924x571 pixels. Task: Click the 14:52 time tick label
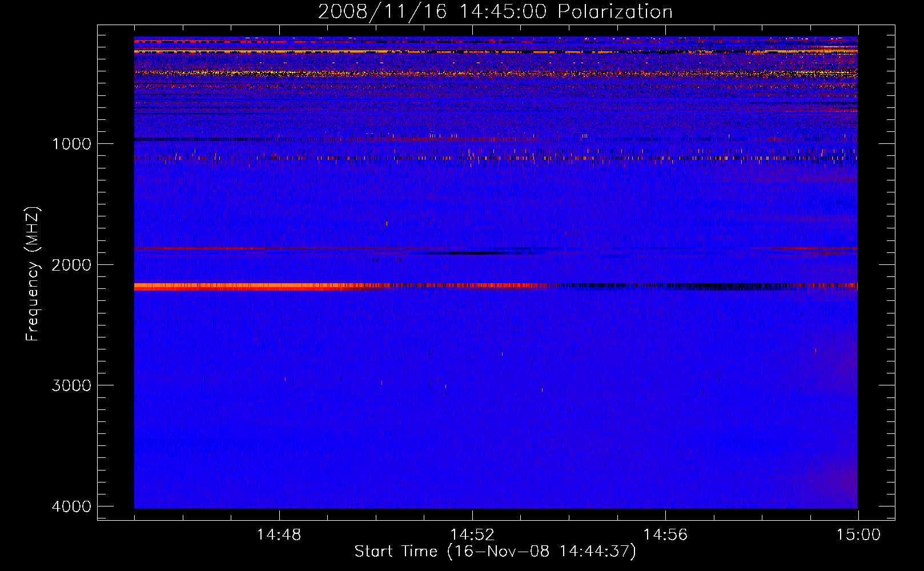pyautogui.click(x=472, y=535)
